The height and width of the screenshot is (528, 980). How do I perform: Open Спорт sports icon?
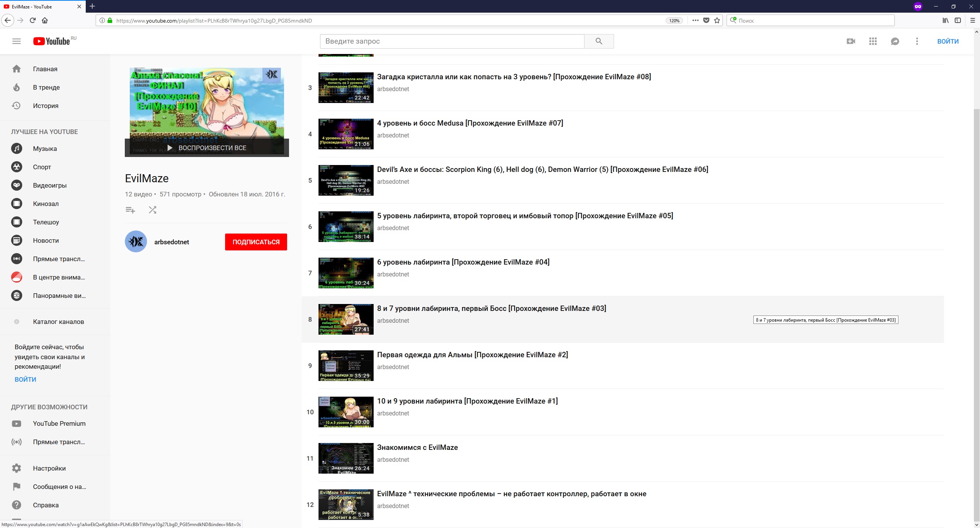coord(16,167)
